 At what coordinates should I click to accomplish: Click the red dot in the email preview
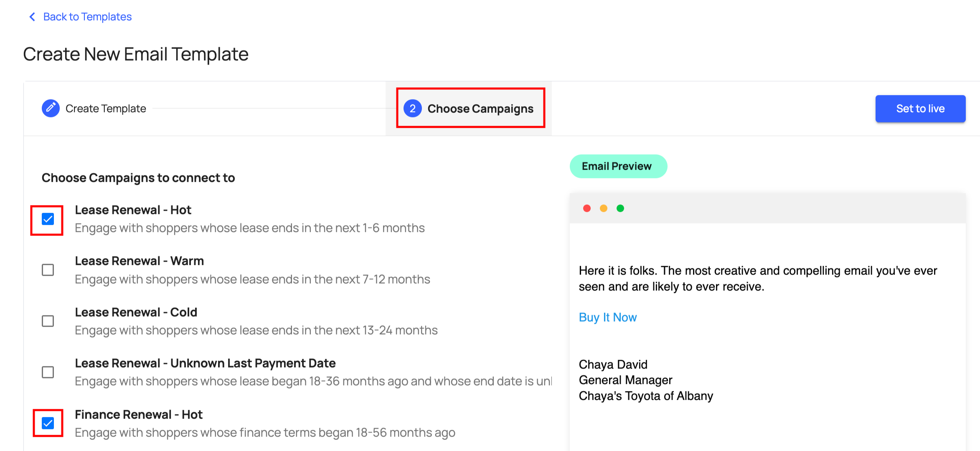(587, 208)
